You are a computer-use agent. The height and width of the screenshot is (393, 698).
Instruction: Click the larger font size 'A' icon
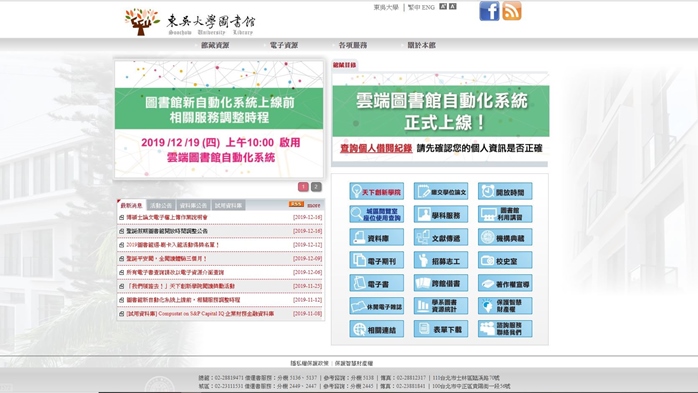tap(443, 6)
